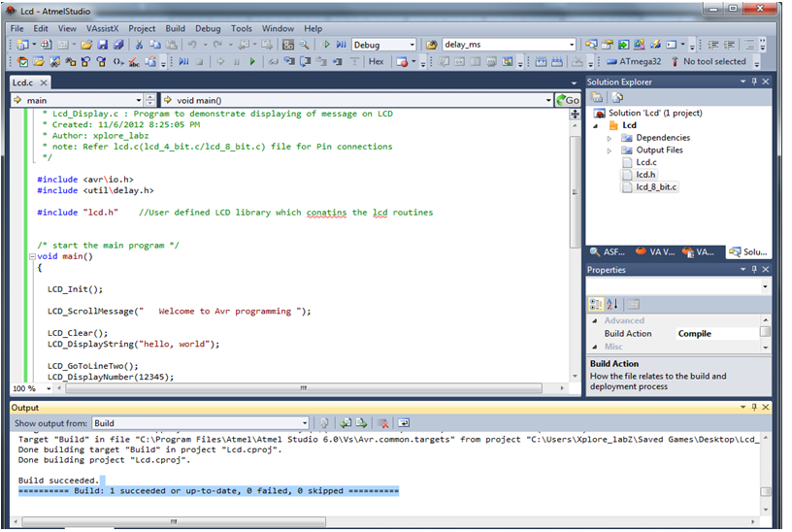Collapse the Advanced properties category
The image size is (792, 532).
pos(595,320)
